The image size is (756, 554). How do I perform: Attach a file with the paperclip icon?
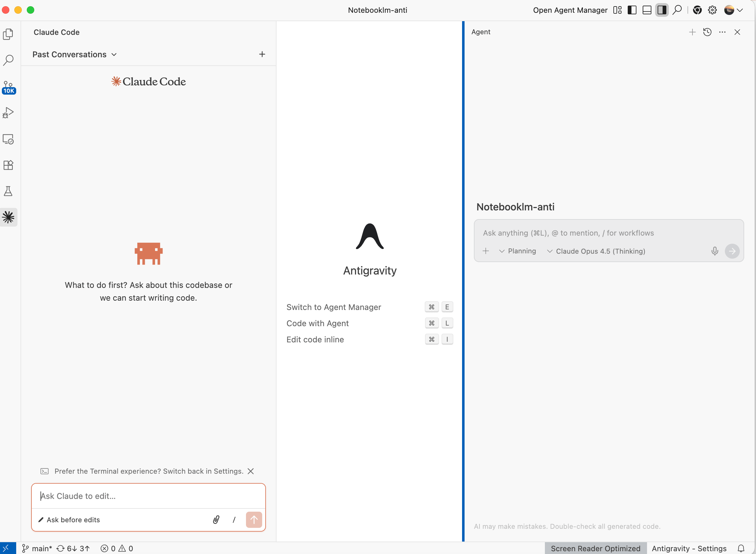click(216, 520)
